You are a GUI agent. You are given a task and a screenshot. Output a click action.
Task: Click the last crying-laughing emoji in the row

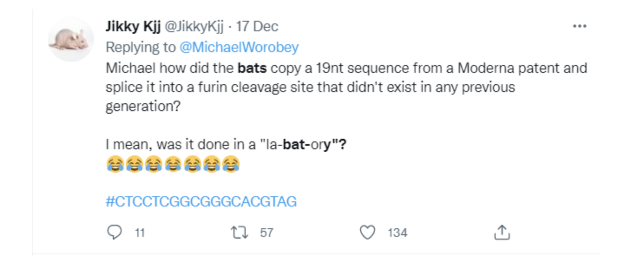(x=231, y=165)
